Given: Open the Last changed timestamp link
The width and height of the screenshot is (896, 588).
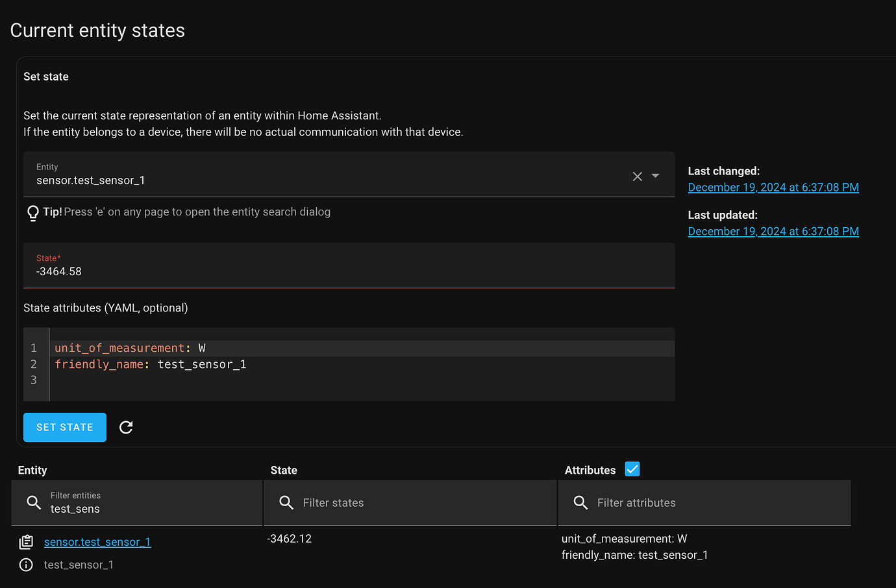Looking at the screenshot, I should (773, 187).
